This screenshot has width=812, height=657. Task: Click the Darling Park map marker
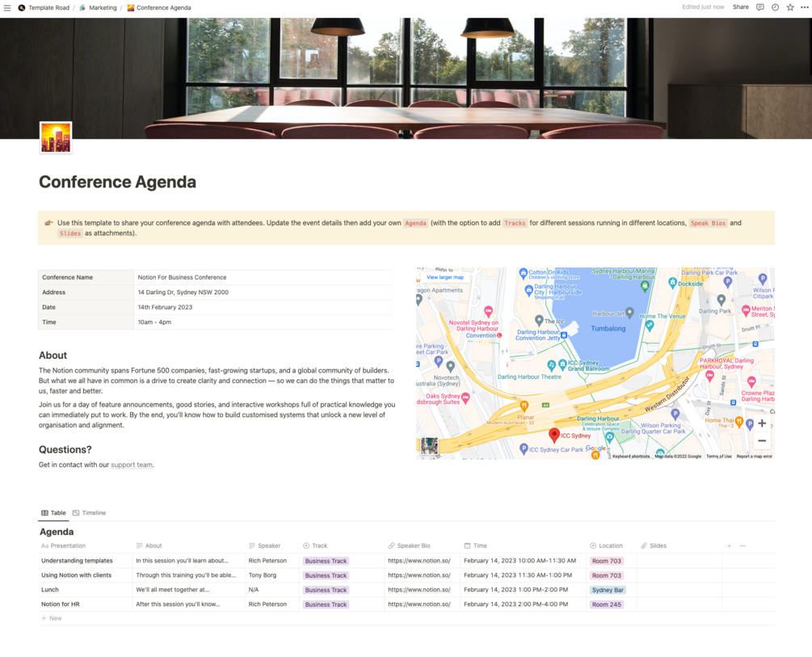tap(721, 300)
